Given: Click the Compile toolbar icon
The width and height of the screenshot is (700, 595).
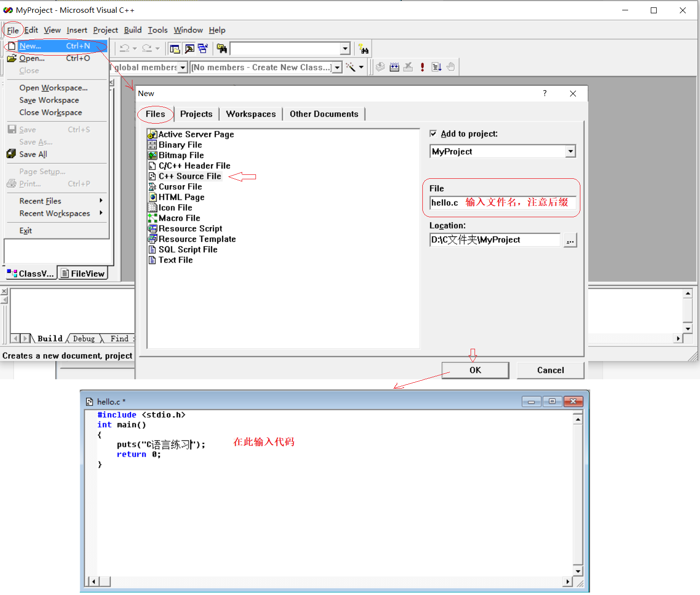Looking at the screenshot, I should point(380,67).
